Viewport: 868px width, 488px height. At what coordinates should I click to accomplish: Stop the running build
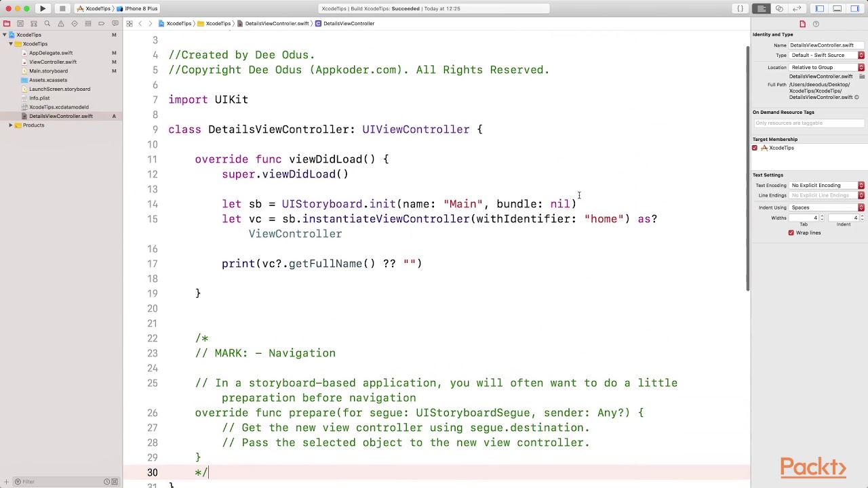click(62, 9)
